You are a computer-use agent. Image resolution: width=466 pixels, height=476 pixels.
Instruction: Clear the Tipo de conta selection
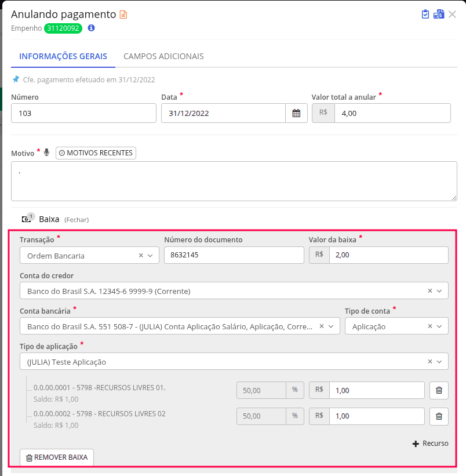click(430, 326)
